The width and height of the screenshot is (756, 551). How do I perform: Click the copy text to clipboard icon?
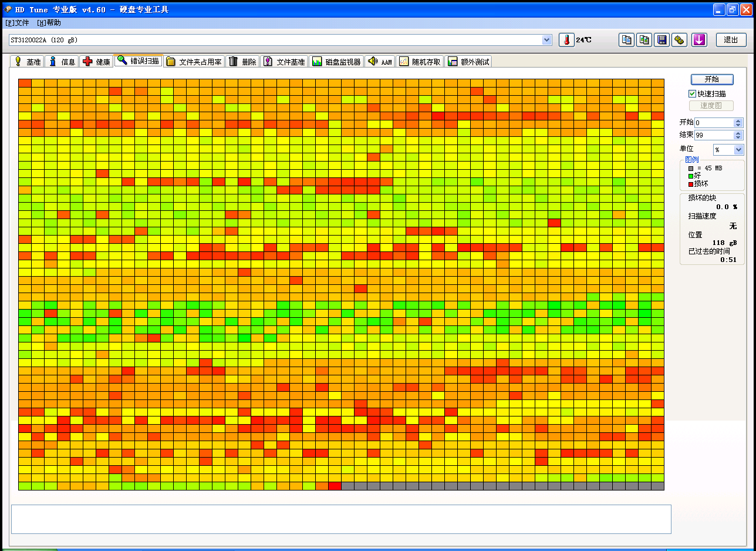627,40
